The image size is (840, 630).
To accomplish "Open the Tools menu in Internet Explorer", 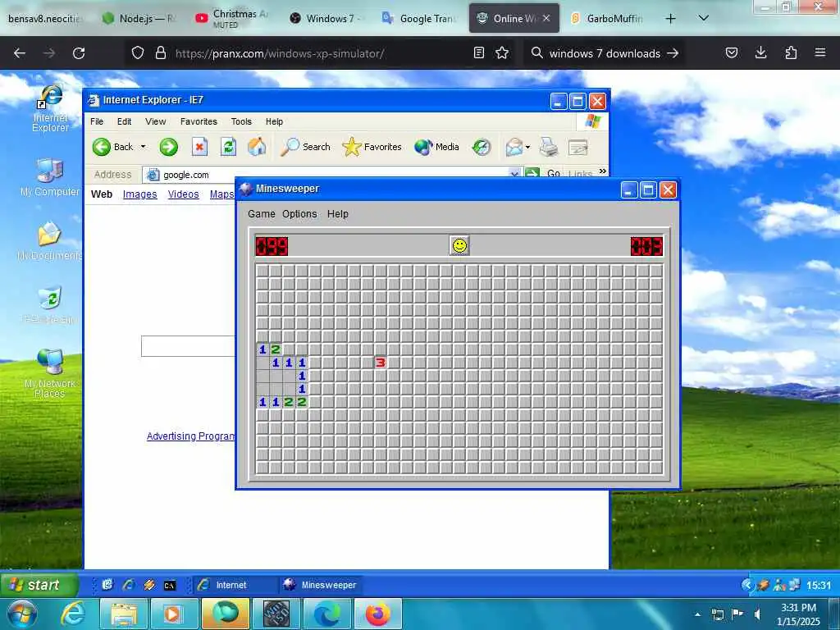I will click(x=241, y=121).
